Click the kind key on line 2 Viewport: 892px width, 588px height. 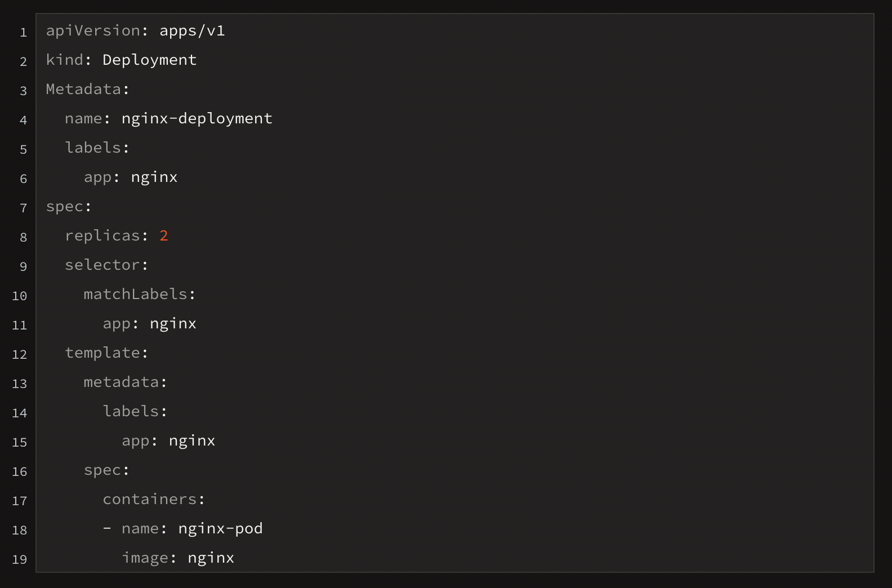pos(65,60)
